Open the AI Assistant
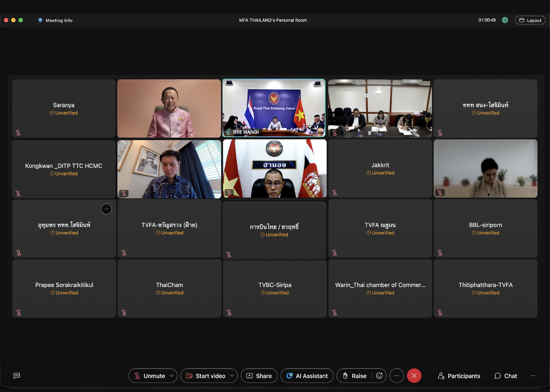 pyautogui.click(x=307, y=376)
